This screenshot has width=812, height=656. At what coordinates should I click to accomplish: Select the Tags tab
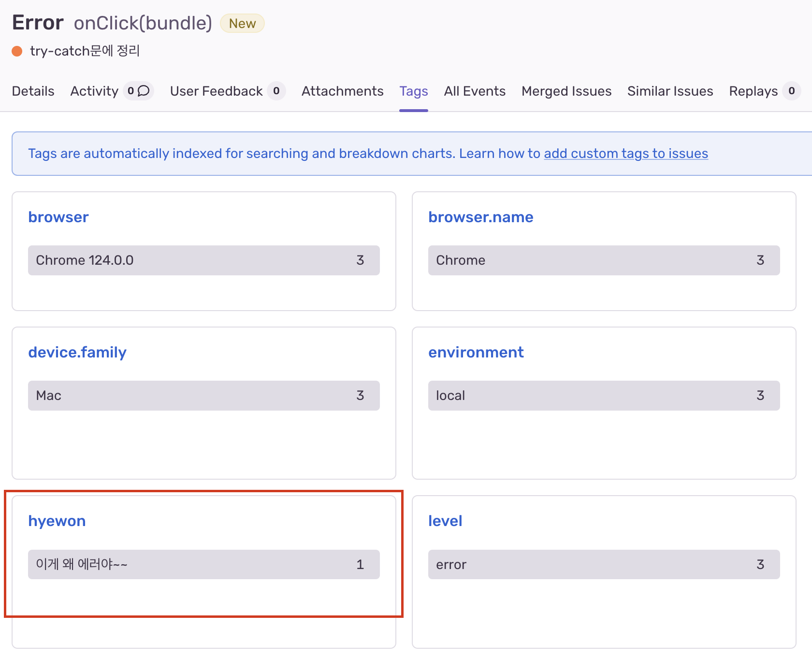pos(414,91)
